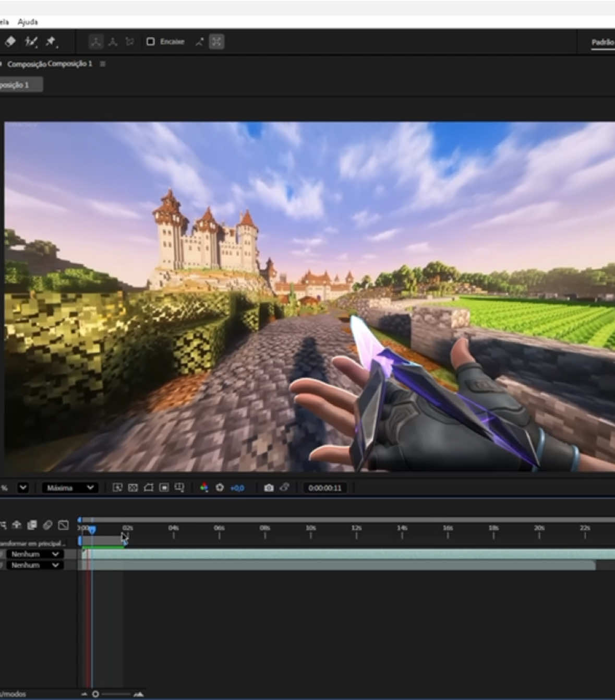This screenshot has width=615, height=700.
Task: Click the timeline zoom slider knob
Action: pyautogui.click(x=95, y=694)
